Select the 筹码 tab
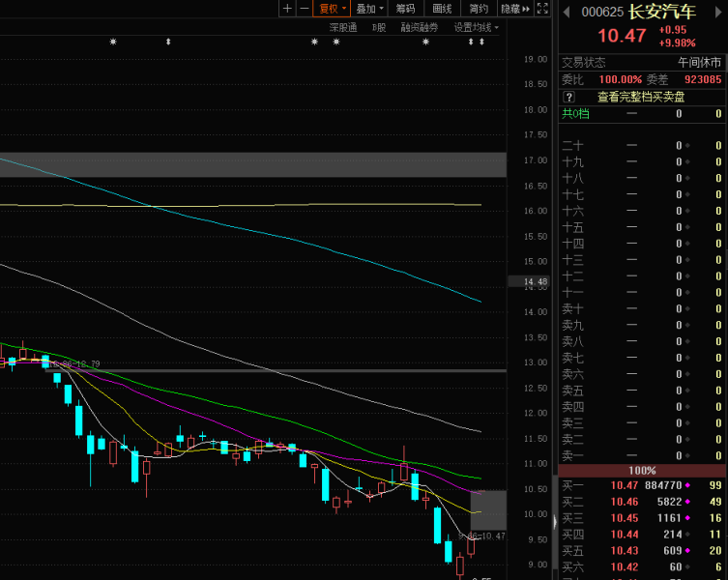Image resolution: width=728 pixels, height=580 pixels. (x=405, y=9)
